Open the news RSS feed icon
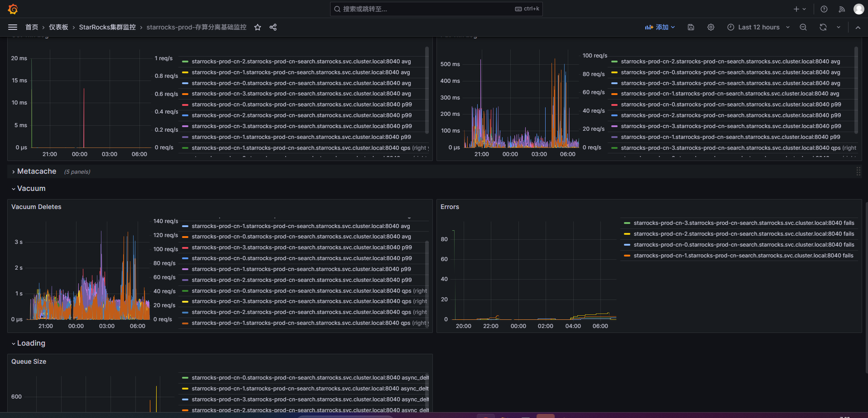This screenshot has width=868, height=418. click(842, 9)
